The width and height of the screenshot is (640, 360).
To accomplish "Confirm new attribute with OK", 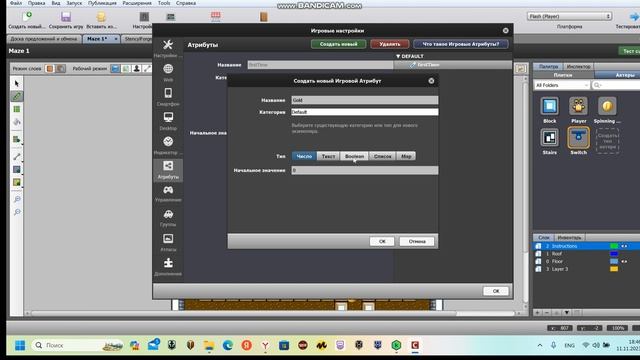I will coord(382,241).
